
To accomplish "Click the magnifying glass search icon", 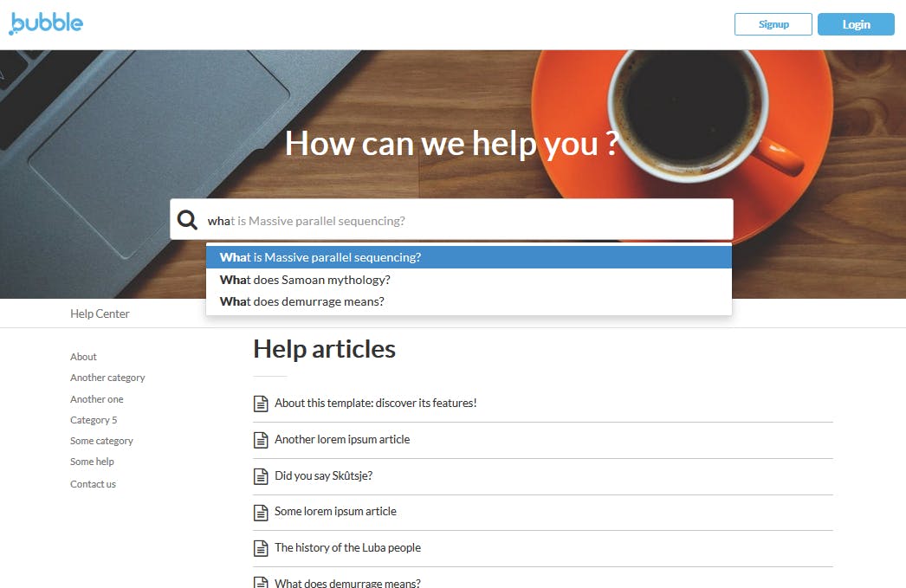I will click(187, 220).
